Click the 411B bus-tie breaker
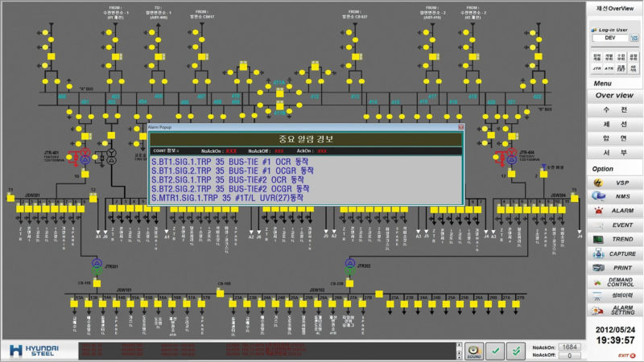Viewport: 644px width, 362px height. point(279,105)
